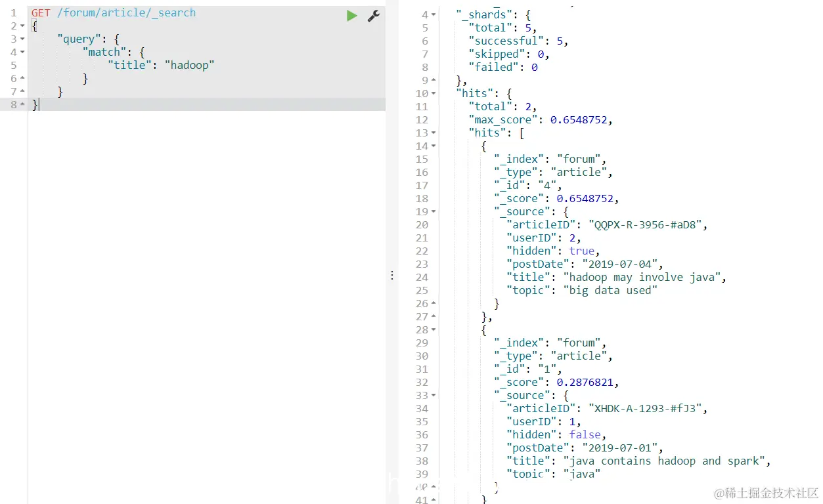Run the request with the green play icon

click(x=352, y=16)
